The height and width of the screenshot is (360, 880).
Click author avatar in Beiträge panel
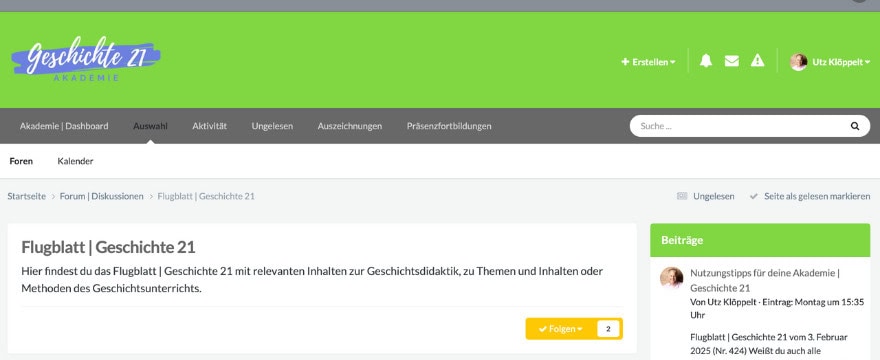671,277
